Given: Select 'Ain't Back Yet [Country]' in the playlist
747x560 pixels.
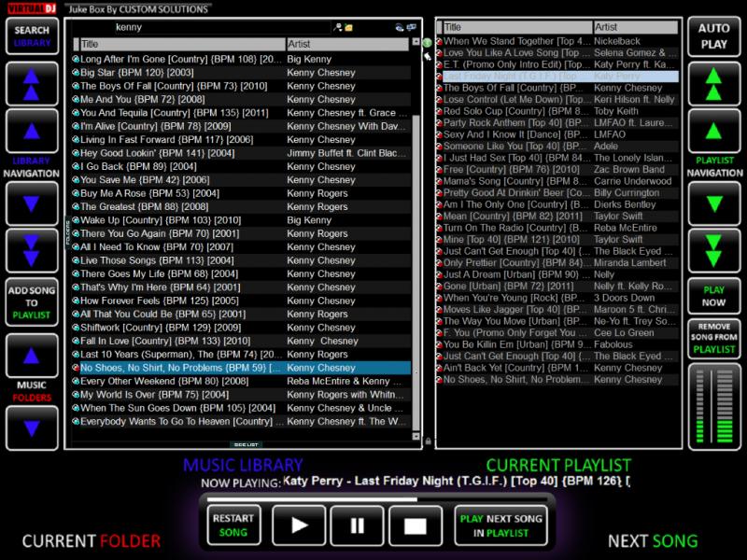Looking at the screenshot, I should (x=557, y=368).
